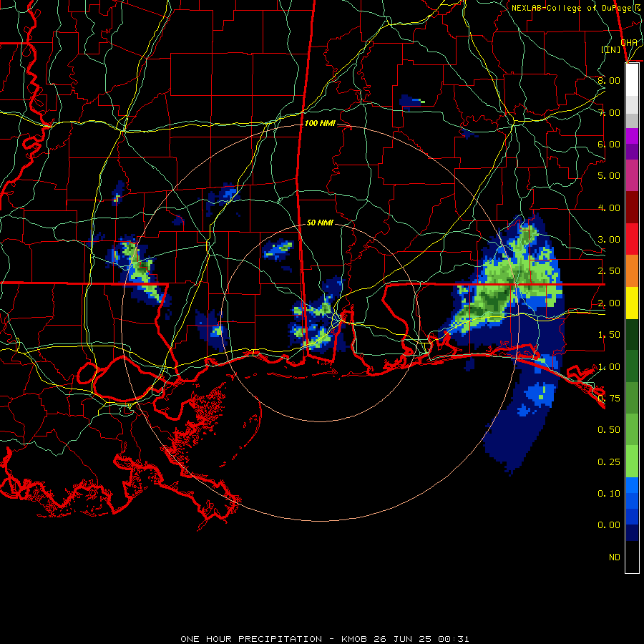Click the 1.00 legend value
The image size is (644, 644).
pos(609,367)
